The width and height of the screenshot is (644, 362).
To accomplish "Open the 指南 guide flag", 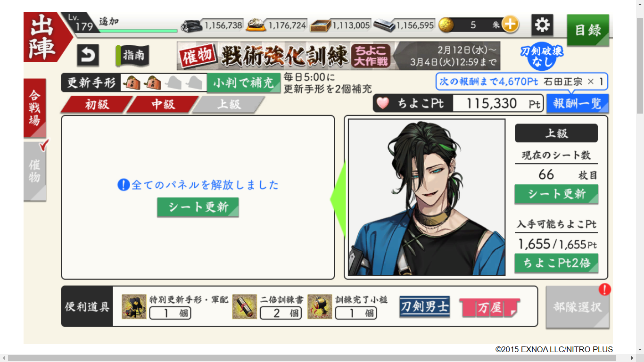I will pyautogui.click(x=132, y=55).
